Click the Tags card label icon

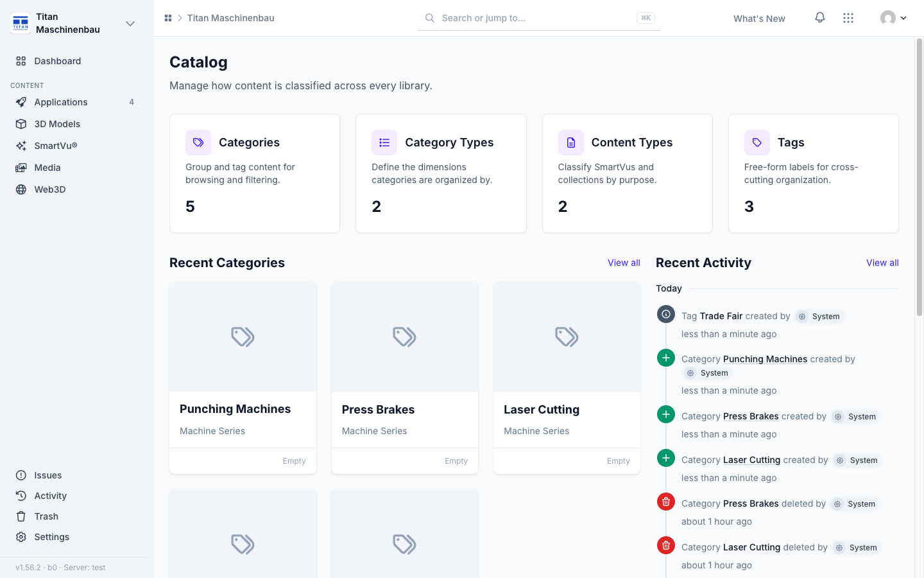tap(757, 143)
